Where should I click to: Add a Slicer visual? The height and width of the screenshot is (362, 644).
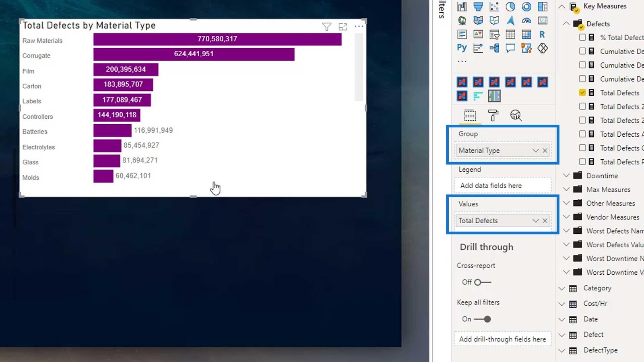pyautogui.click(x=494, y=35)
